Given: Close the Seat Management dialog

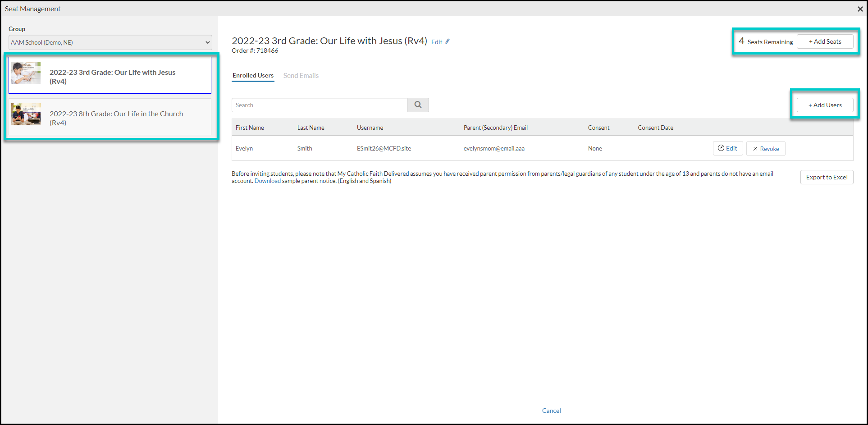Looking at the screenshot, I should 860,9.
